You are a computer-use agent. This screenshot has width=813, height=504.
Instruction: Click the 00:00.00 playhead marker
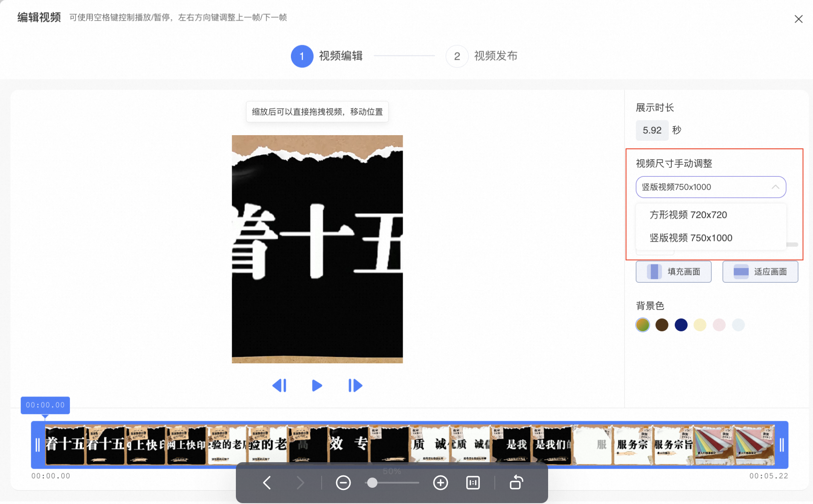[45, 405]
